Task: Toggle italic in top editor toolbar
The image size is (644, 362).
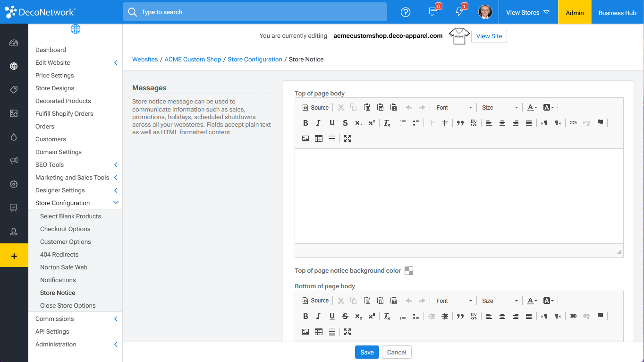Action: coord(318,123)
